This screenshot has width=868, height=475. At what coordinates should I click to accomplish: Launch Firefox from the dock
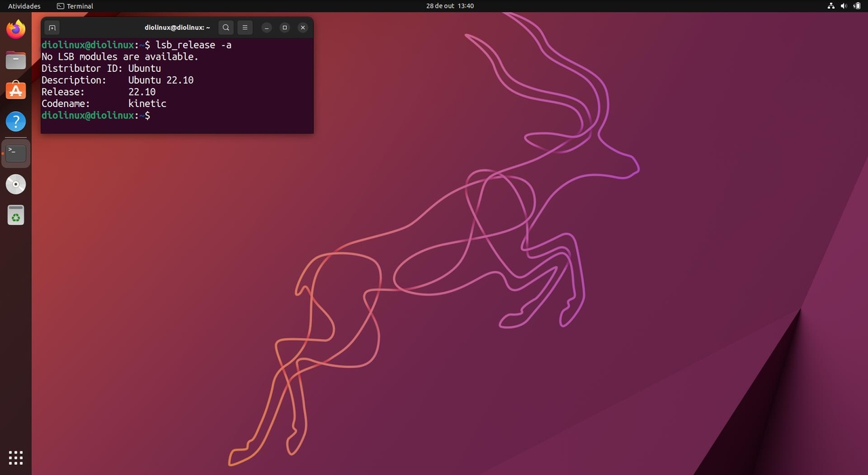pos(16,29)
